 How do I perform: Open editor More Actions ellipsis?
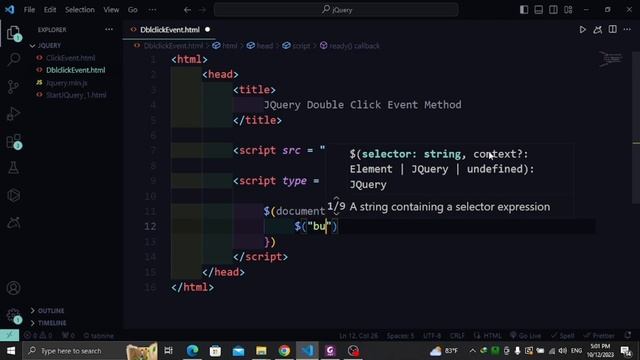[627, 29]
